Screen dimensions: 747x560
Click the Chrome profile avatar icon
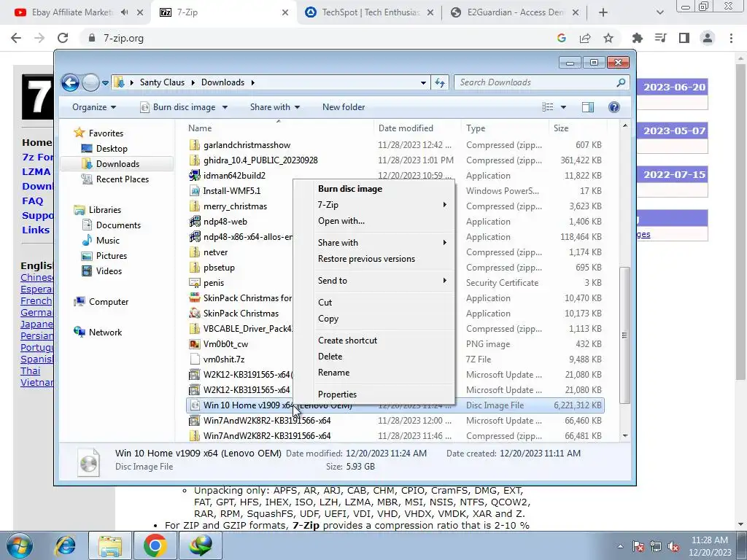click(x=708, y=38)
